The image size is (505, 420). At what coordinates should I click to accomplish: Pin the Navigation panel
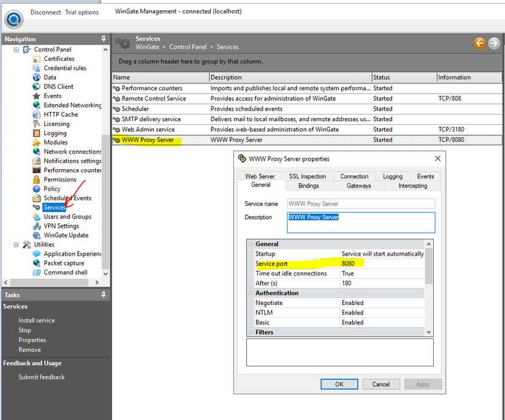(104, 39)
